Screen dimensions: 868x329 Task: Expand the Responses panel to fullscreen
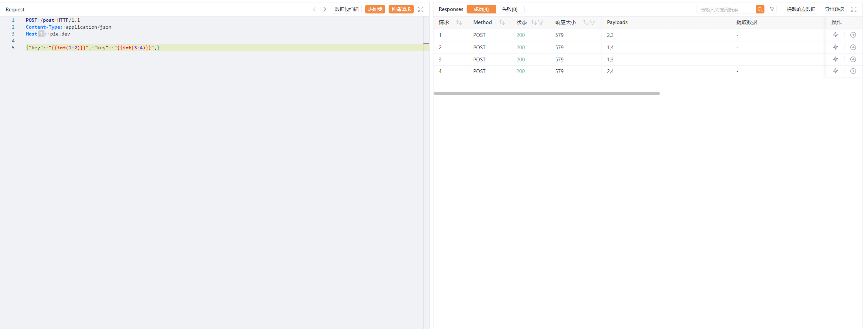tap(854, 9)
